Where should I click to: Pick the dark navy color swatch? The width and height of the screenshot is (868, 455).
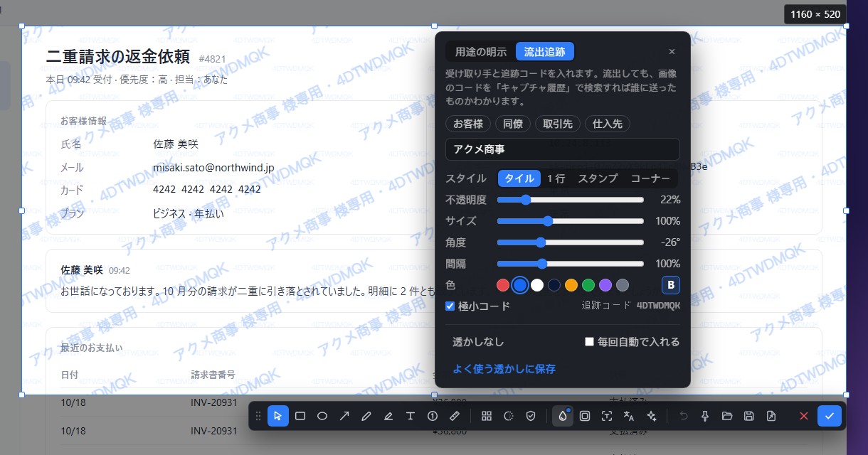click(554, 285)
